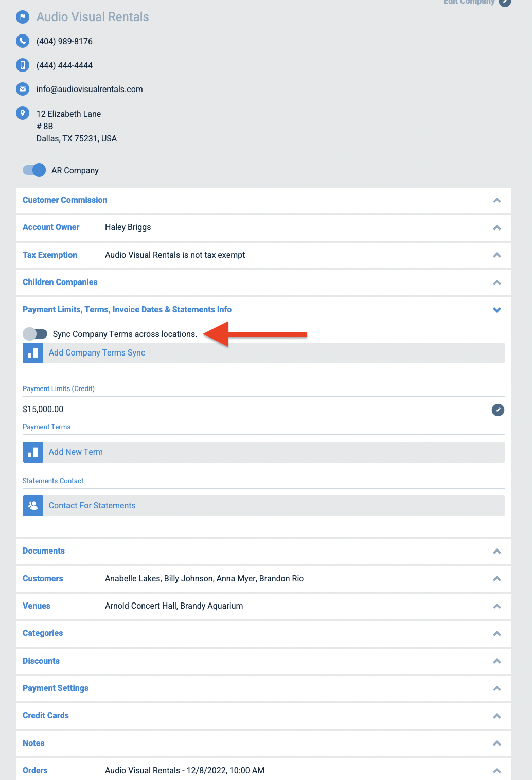Expand the Customer Commission section chevron

coord(497,201)
